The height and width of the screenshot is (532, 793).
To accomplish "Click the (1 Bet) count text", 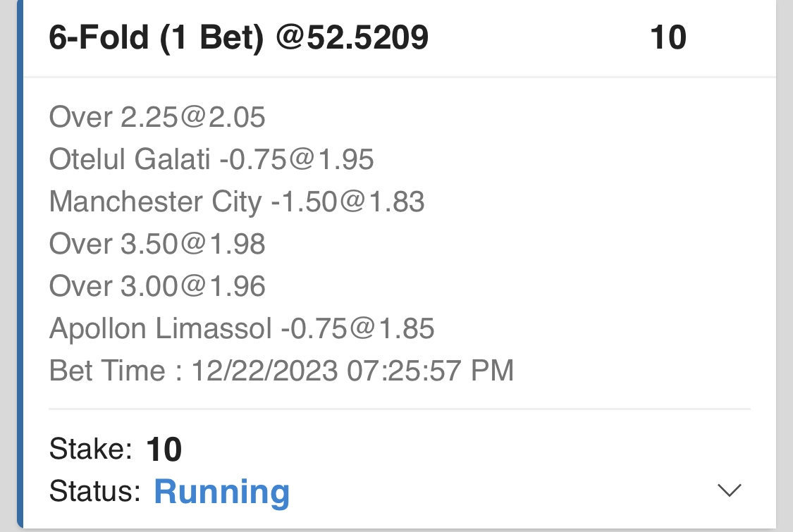I will pyautogui.click(x=212, y=38).
